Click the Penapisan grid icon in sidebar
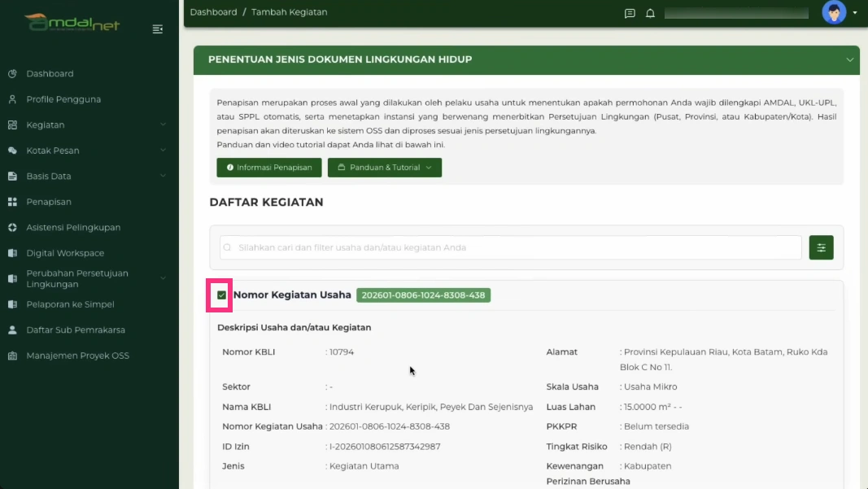 pos(12,202)
